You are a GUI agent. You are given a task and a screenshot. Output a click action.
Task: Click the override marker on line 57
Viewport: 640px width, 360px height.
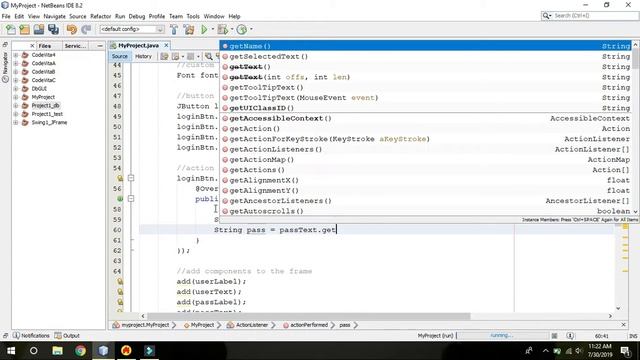pyautogui.click(x=120, y=199)
